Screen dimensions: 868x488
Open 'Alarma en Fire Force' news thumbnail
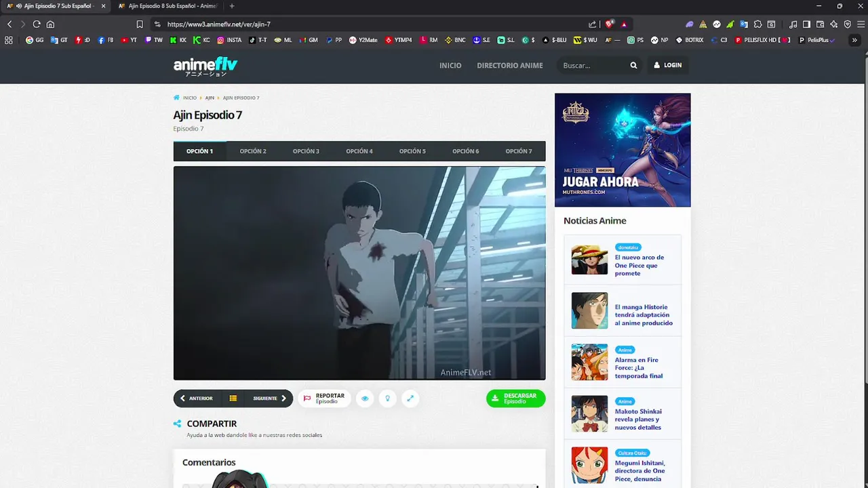tap(589, 362)
